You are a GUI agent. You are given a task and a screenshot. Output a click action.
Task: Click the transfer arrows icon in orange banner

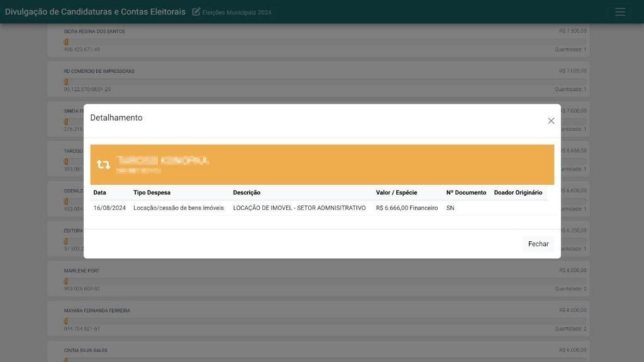point(103,165)
